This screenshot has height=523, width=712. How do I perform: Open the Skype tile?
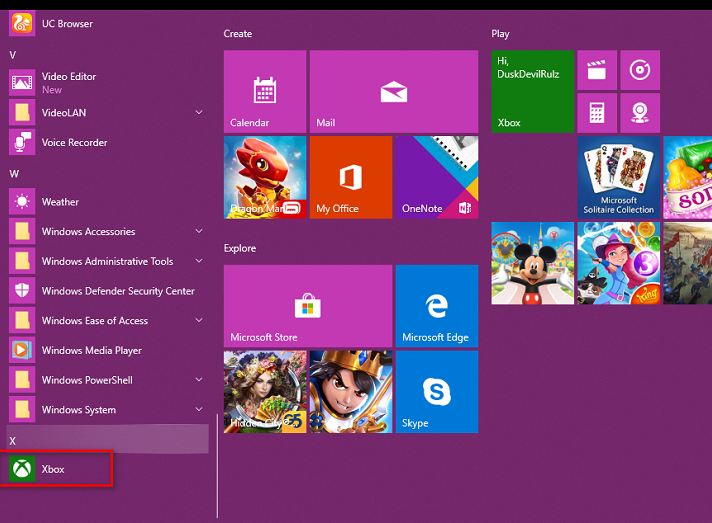(x=437, y=392)
